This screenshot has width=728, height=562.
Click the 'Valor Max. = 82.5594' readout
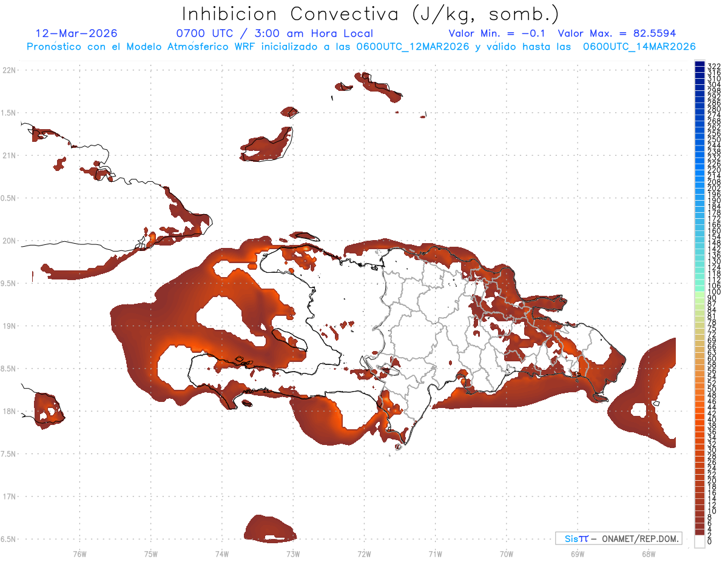[x=617, y=33]
